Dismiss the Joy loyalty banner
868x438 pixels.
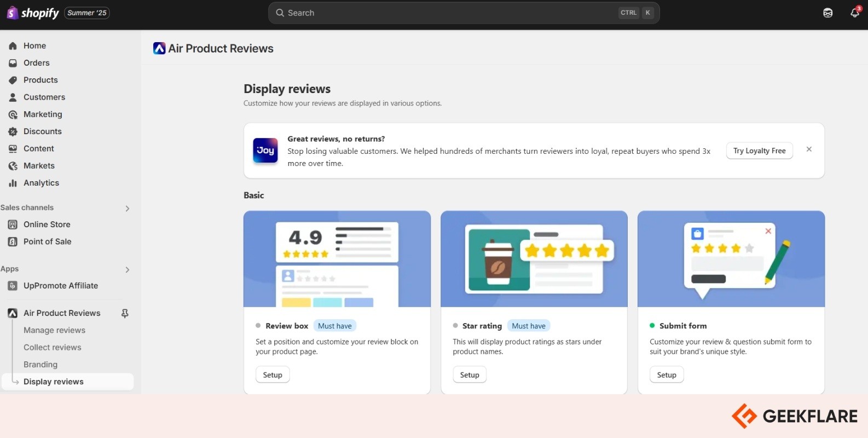809,149
